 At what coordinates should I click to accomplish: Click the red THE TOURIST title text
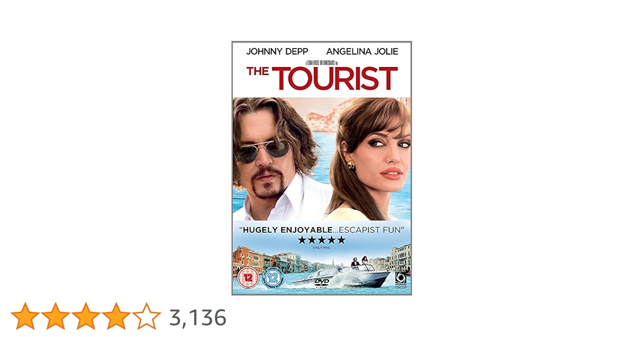[322, 78]
